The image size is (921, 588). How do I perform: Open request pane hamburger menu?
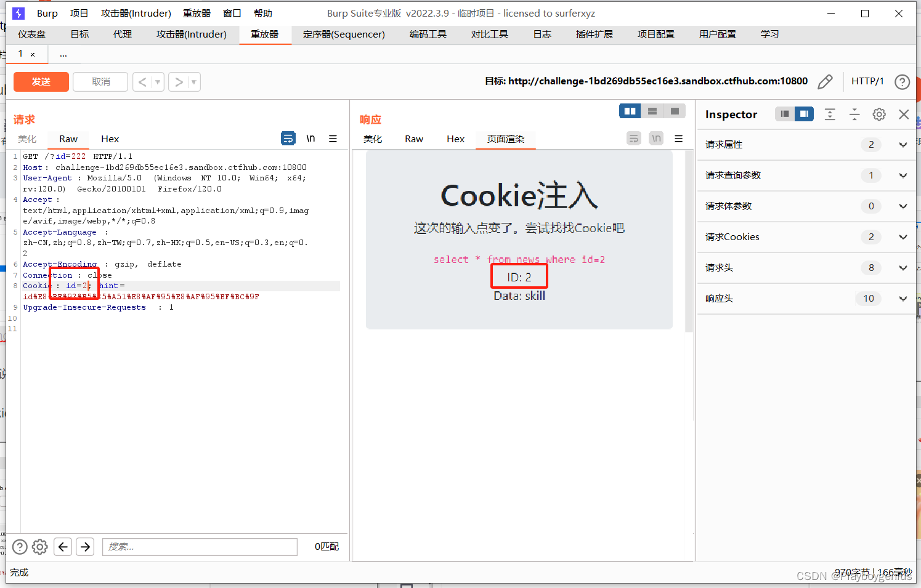333,139
